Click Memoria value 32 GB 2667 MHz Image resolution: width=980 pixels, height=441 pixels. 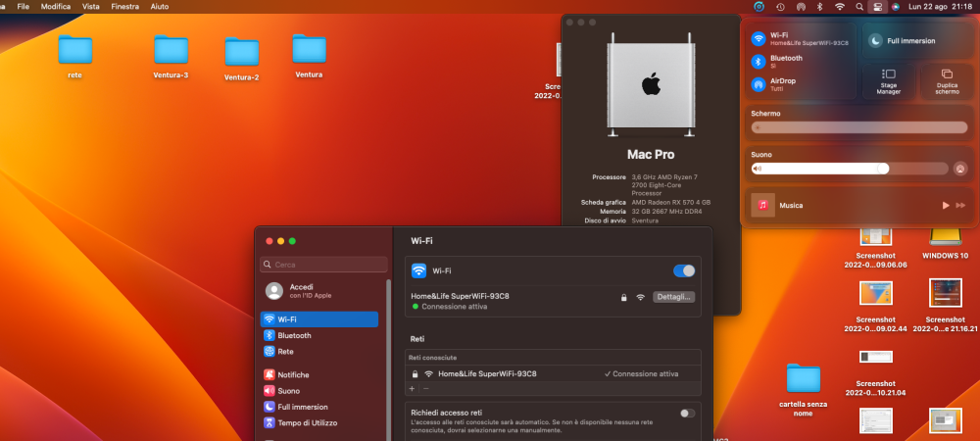(666, 211)
